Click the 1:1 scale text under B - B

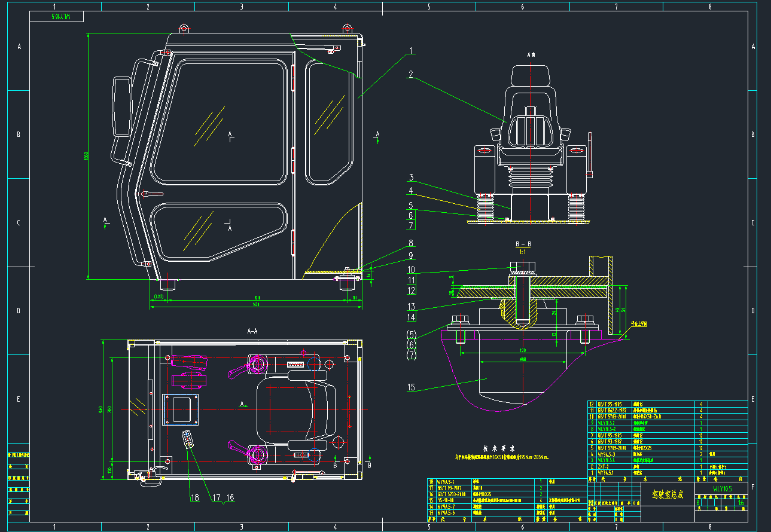[523, 252]
